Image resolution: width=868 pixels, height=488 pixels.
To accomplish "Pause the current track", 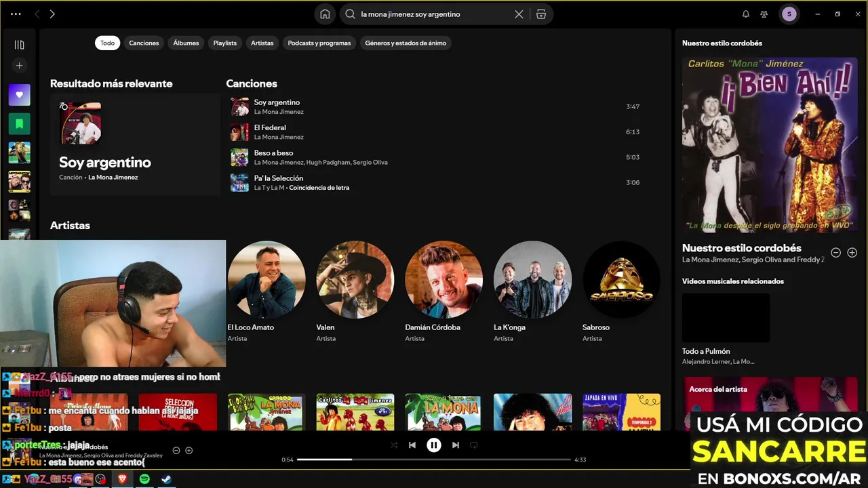I will pos(434,445).
